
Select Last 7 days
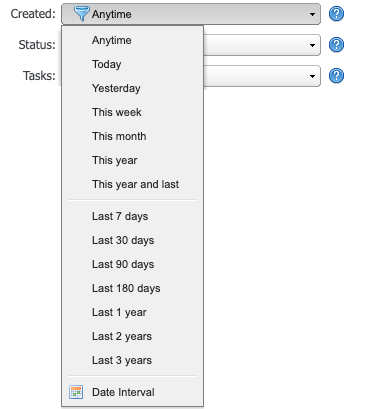132,216
